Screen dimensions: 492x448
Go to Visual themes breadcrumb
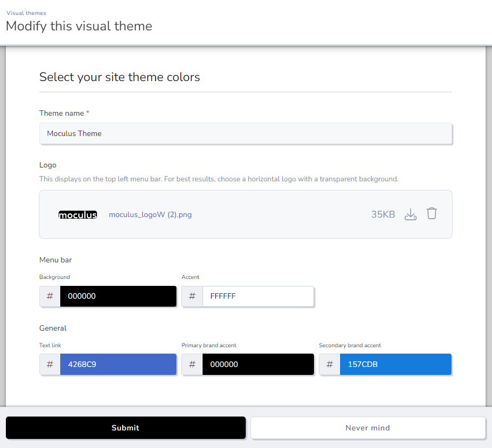coord(26,13)
